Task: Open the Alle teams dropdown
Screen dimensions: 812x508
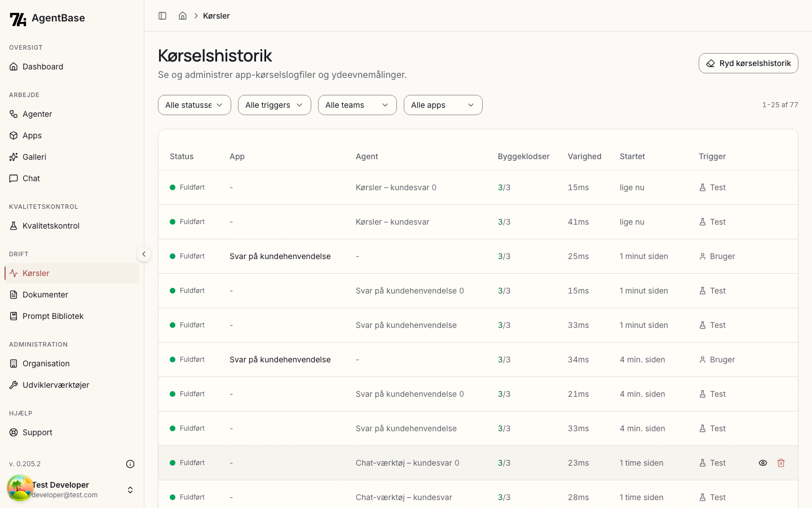Action: [358, 105]
